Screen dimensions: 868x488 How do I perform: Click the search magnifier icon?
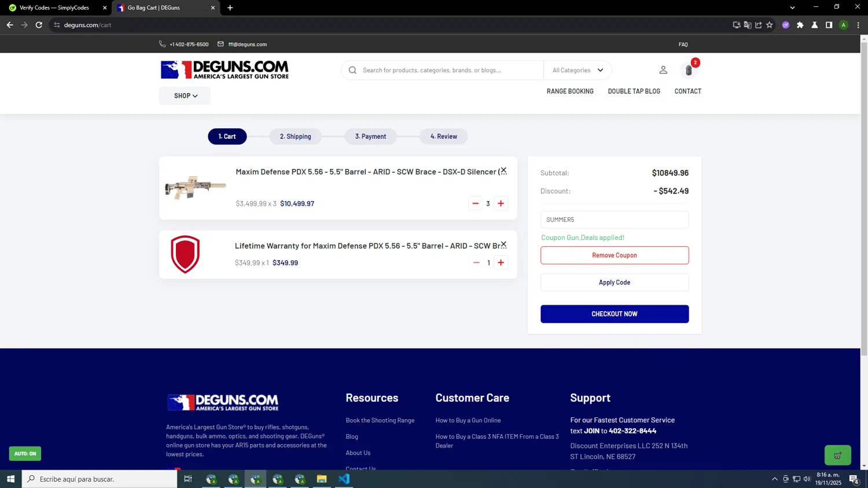pyautogui.click(x=352, y=70)
